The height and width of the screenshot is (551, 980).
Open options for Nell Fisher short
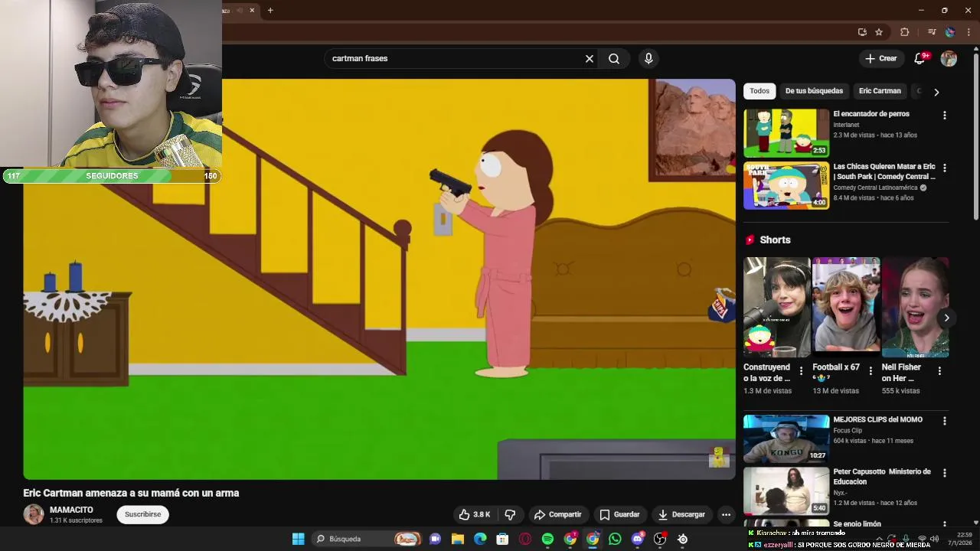(x=939, y=370)
